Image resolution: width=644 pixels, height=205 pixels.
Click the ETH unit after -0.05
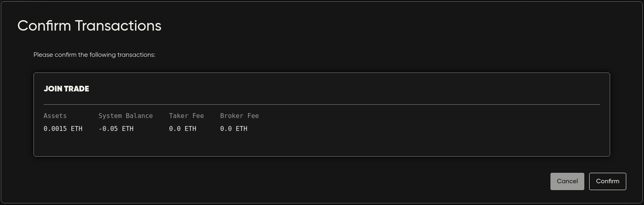point(128,129)
